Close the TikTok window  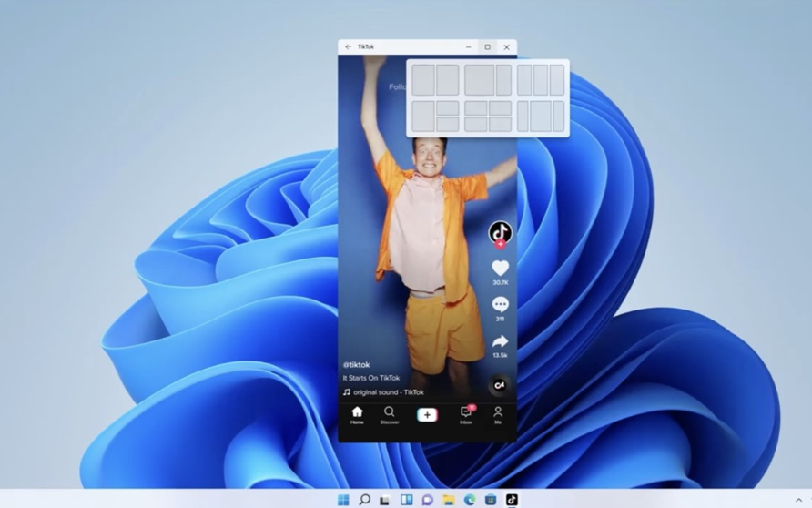pyautogui.click(x=506, y=47)
